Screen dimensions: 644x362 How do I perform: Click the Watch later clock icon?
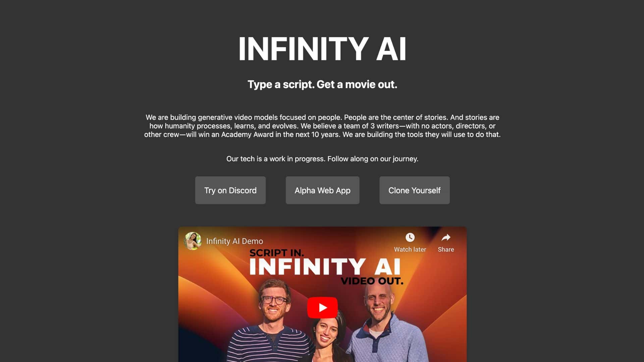tap(410, 238)
